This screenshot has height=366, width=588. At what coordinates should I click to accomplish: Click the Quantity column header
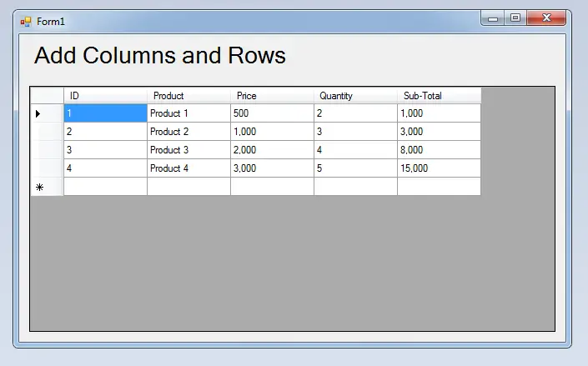[x=355, y=96]
